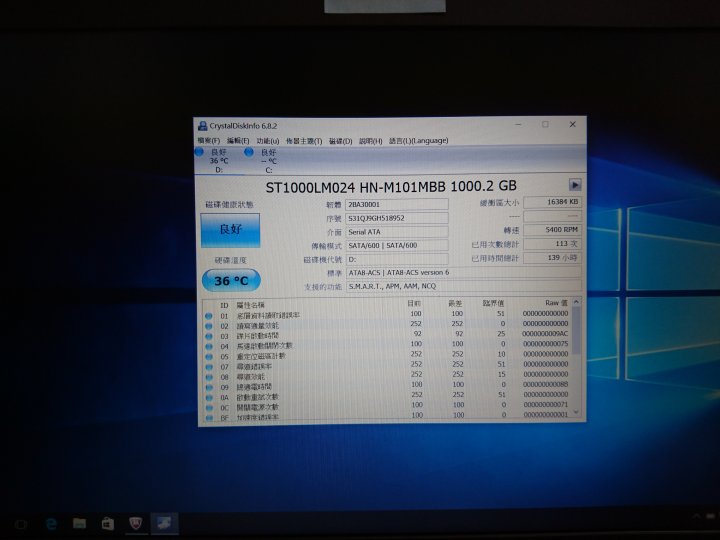
Task: Click the attribute list scroll down arrow
Action: 576,412
